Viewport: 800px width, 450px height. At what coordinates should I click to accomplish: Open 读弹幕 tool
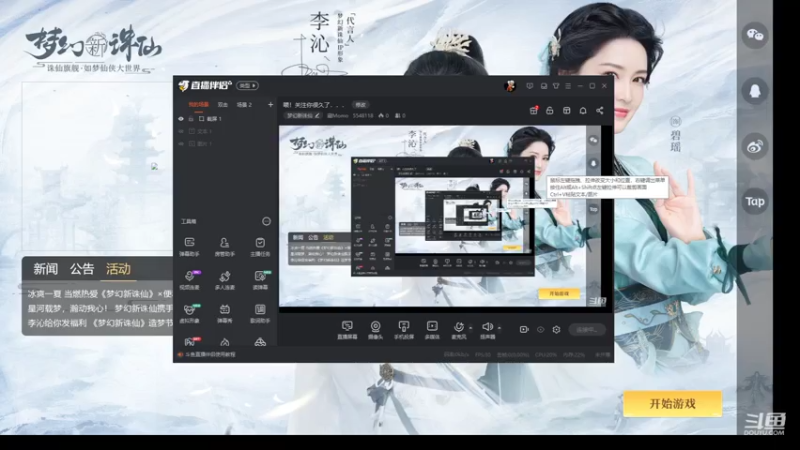pyautogui.click(x=260, y=280)
